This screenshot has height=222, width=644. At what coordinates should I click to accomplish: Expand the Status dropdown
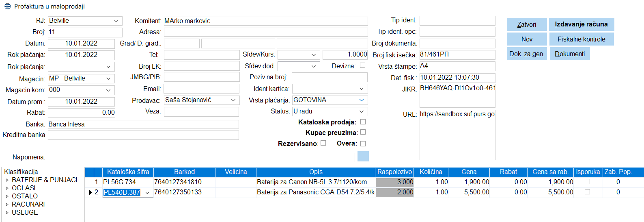[x=362, y=111]
